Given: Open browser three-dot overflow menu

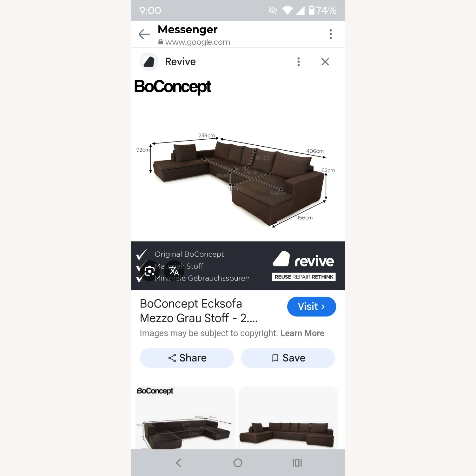Looking at the screenshot, I should pos(331,34).
